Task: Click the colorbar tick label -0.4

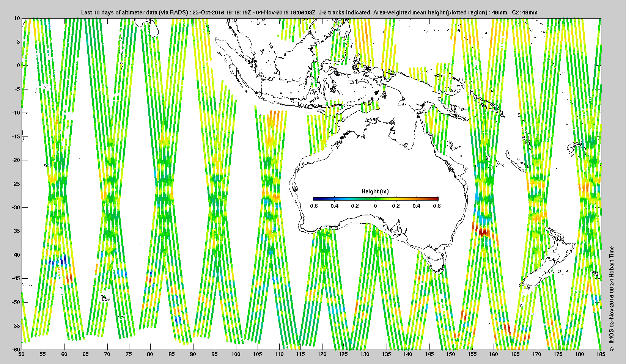Action: (333, 206)
